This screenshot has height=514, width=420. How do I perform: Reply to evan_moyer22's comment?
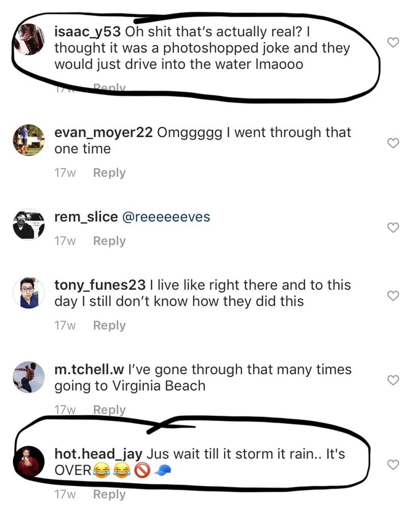pyautogui.click(x=109, y=173)
